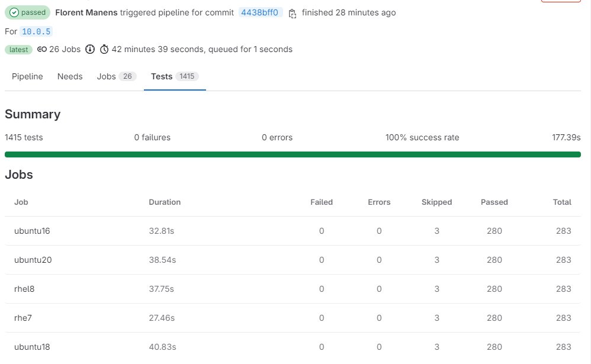This screenshot has height=364, width=591.
Task: Open the Pipeline tab
Action: [27, 76]
